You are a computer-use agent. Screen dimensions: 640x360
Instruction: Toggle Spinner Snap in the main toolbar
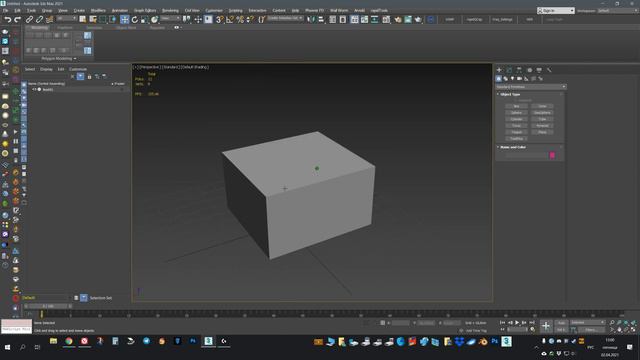pos(250,19)
